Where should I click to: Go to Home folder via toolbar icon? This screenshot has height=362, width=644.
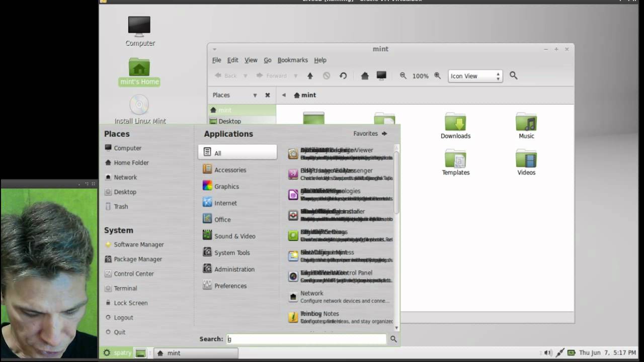click(365, 76)
